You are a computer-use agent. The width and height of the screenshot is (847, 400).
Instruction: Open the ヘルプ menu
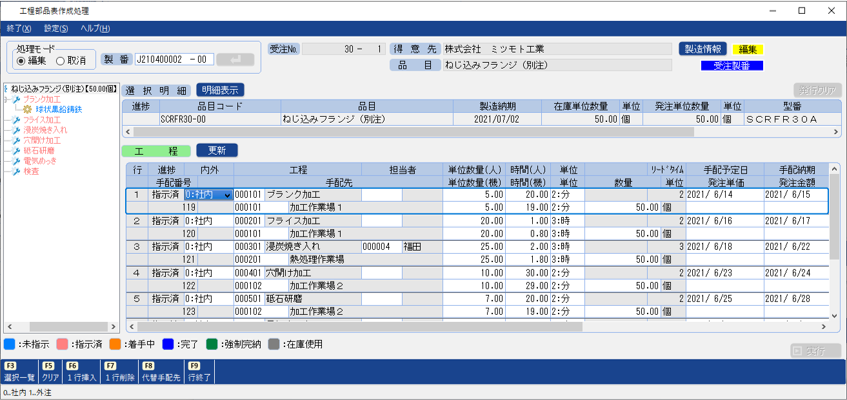pyautogui.click(x=95, y=28)
